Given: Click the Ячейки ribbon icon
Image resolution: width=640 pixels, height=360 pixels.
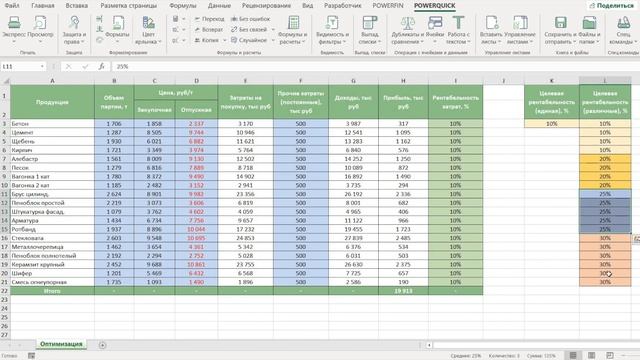Looking at the screenshot, I should tap(435, 23).
